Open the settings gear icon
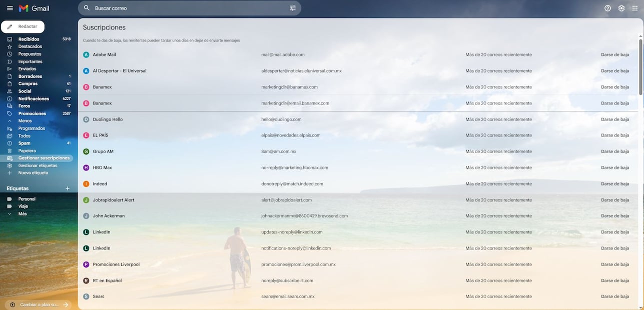Screen dimensions: 644x310 [x=621, y=7]
